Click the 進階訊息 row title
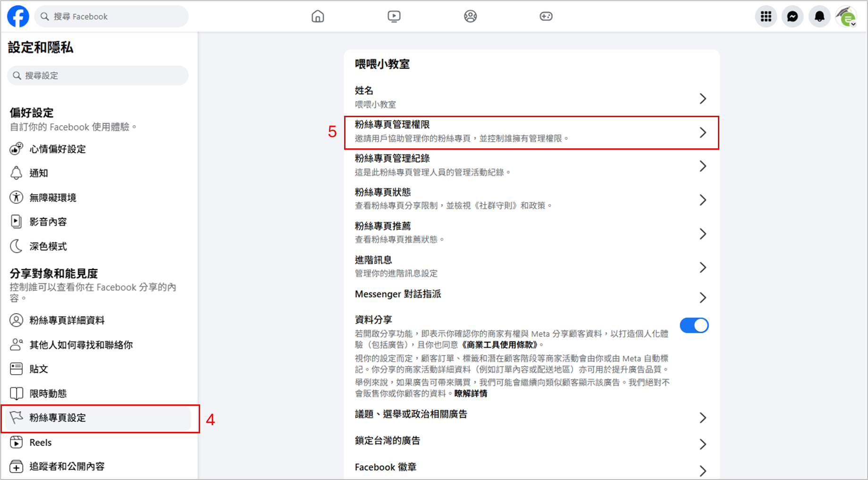 373,260
